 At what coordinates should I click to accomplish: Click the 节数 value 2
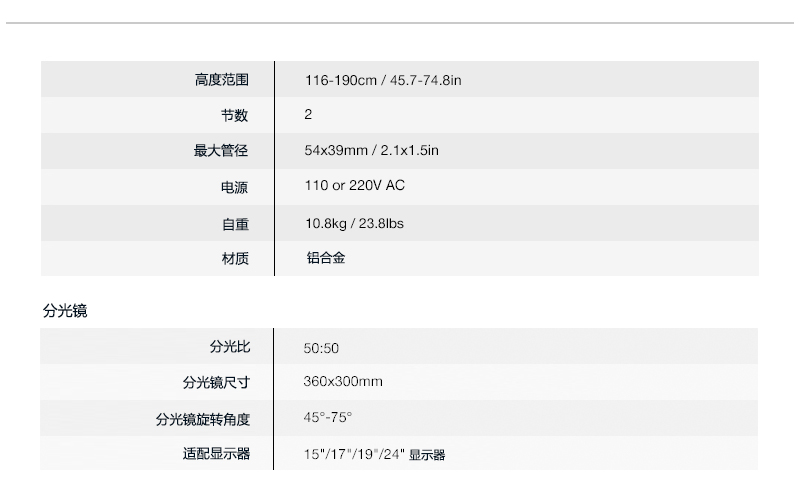click(x=308, y=114)
